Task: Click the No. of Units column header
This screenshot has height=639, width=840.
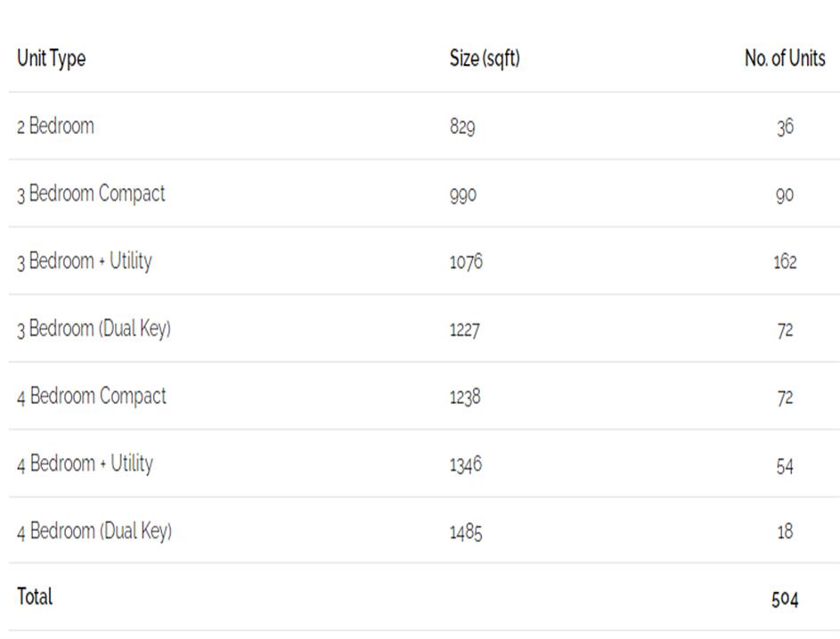Action: coord(785,59)
